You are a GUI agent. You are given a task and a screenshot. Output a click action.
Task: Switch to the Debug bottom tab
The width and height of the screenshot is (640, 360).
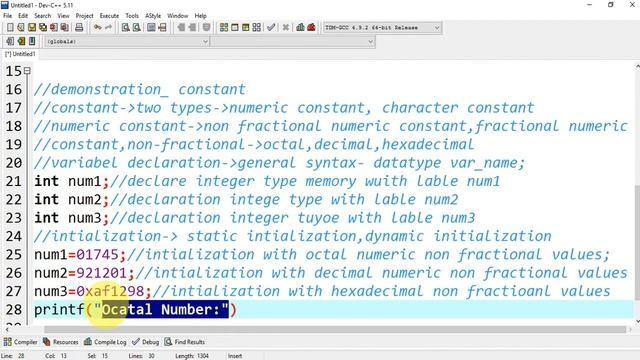[x=146, y=342]
